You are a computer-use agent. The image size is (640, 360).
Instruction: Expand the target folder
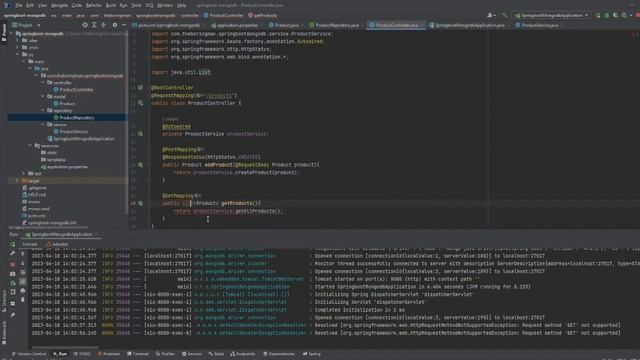(17, 180)
